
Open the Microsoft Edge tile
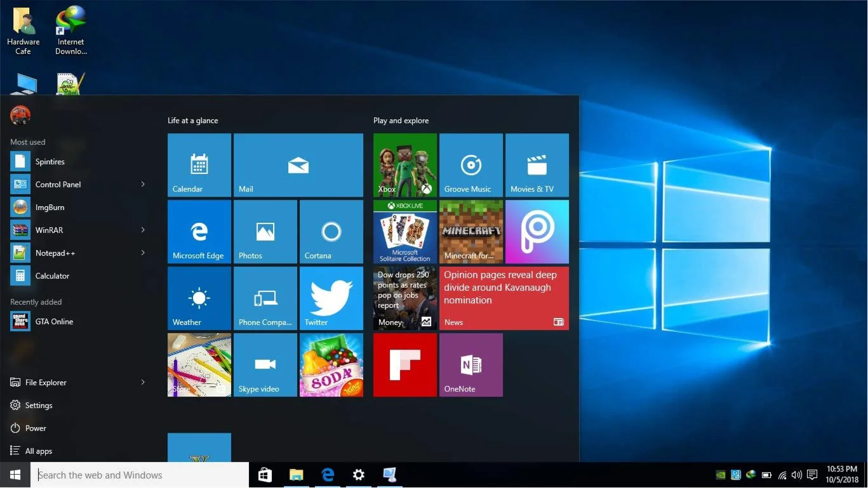click(x=199, y=232)
